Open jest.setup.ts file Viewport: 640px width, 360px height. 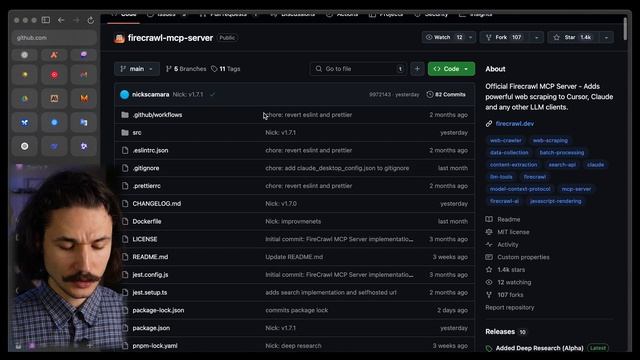coord(150,293)
